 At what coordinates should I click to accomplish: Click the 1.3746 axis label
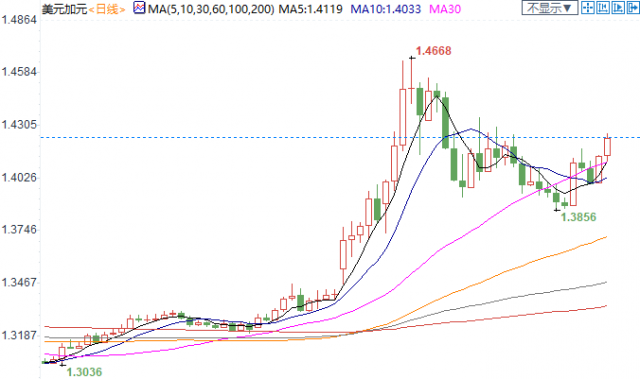click(19, 229)
